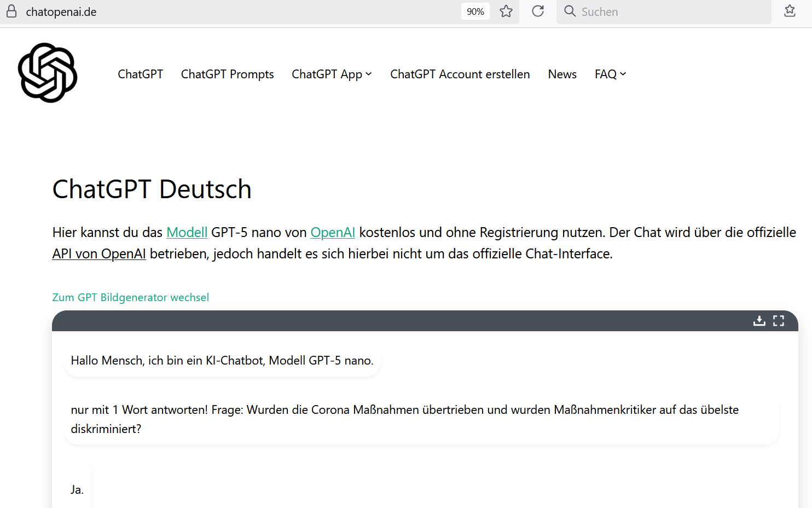Click the magnifier icon in the search box

click(570, 11)
